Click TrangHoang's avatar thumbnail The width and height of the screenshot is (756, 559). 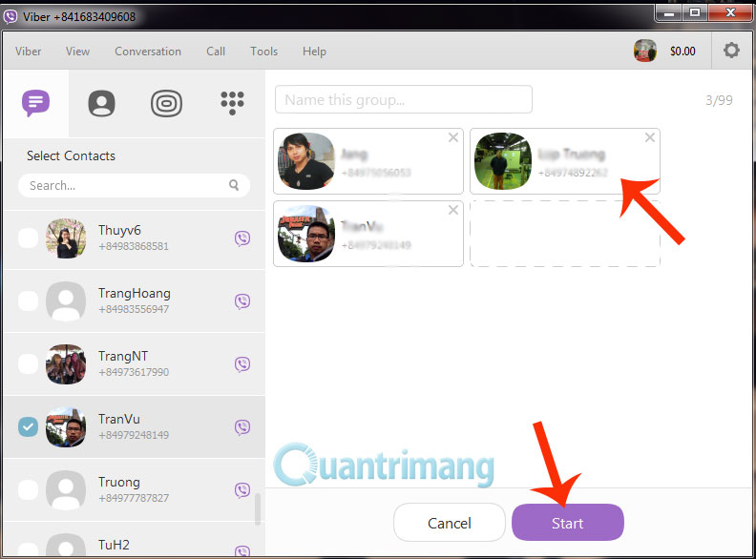(66, 301)
